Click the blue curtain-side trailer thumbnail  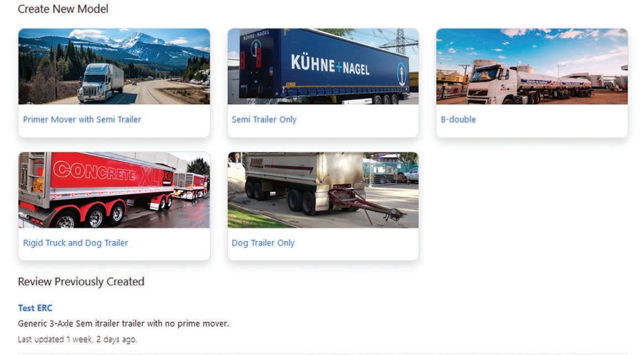click(x=323, y=66)
